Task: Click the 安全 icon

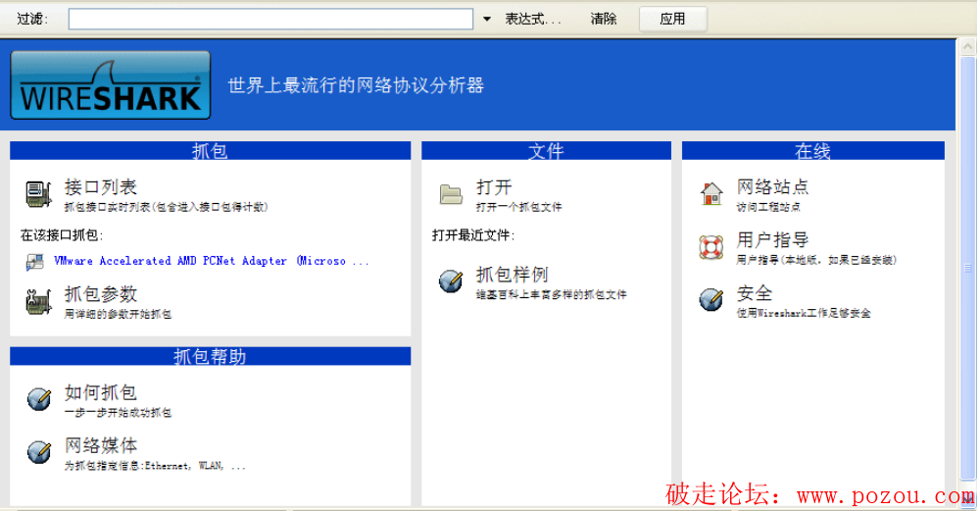Action: click(x=711, y=299)
